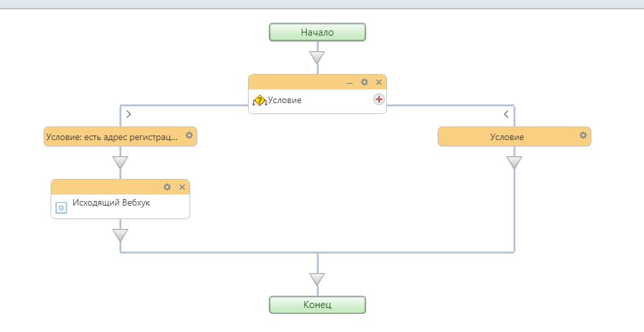
Task: Click the arrow below Исходящий Вебхук
Action: point(120,234)
